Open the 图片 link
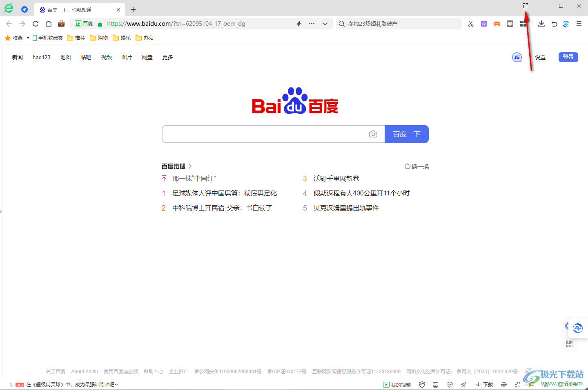 click(x=127, y=57)
